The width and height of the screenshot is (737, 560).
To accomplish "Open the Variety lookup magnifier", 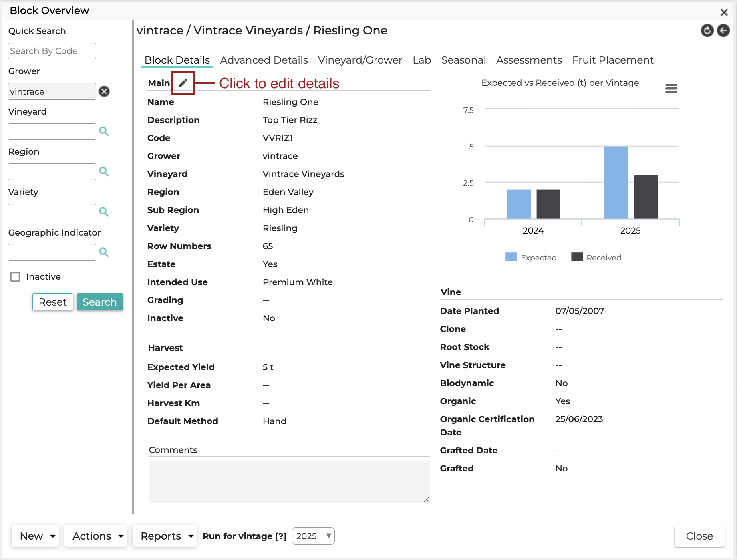I will coord(104,212).
